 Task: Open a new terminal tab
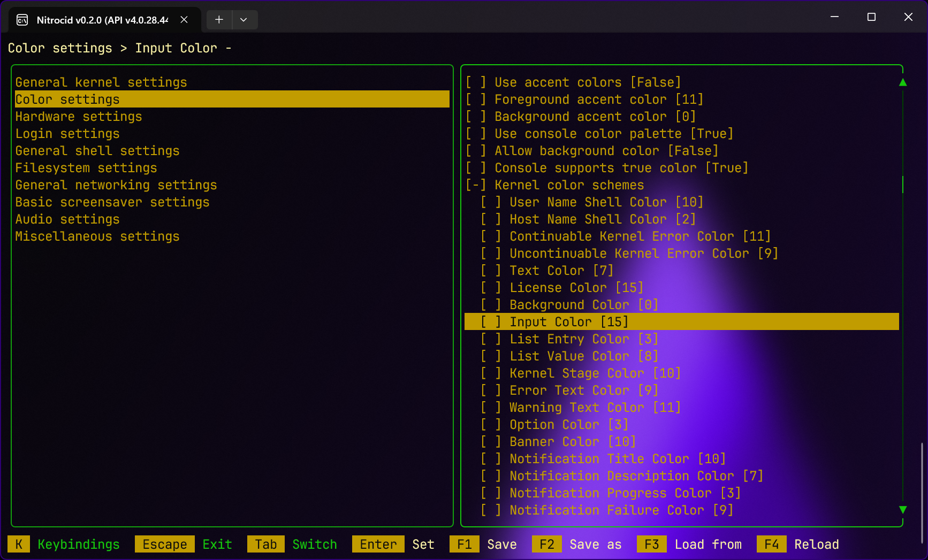click(219, 20)
